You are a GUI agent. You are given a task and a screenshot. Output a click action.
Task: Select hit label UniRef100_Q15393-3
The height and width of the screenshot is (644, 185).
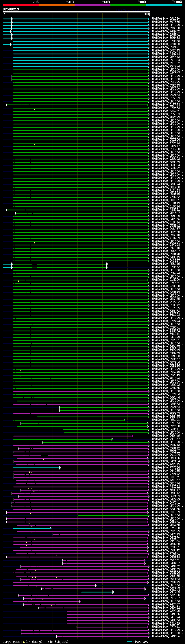(x=168, y=114)
